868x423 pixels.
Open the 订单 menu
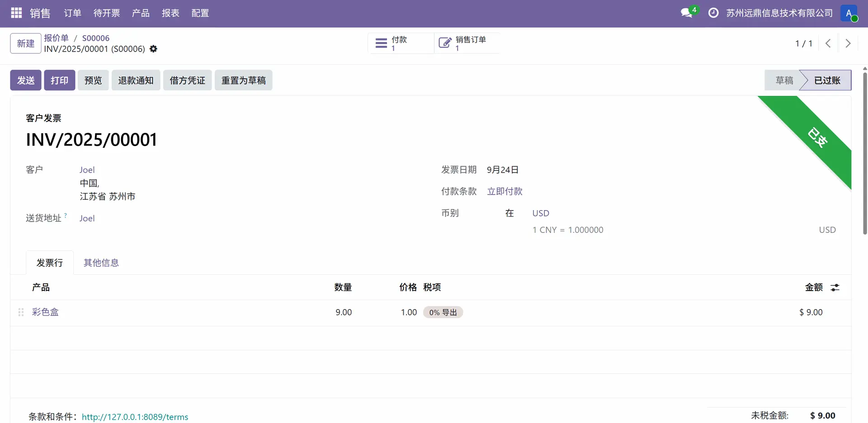(x=72, y=13)
